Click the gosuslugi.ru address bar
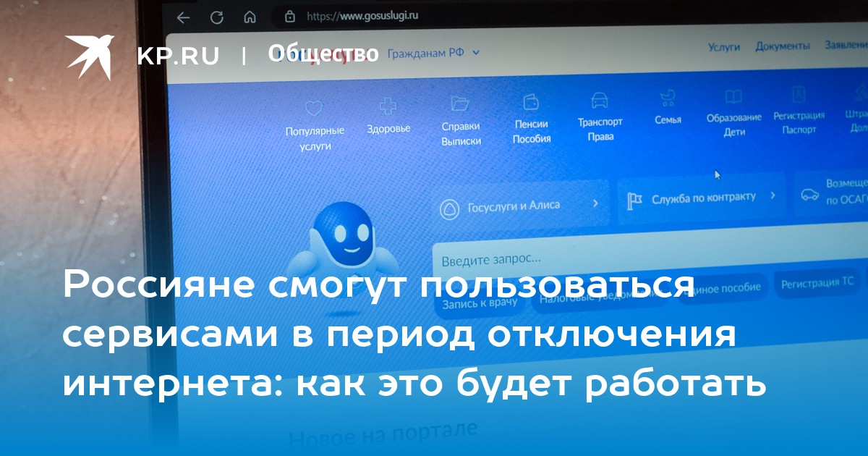 [x=363, y=15]
